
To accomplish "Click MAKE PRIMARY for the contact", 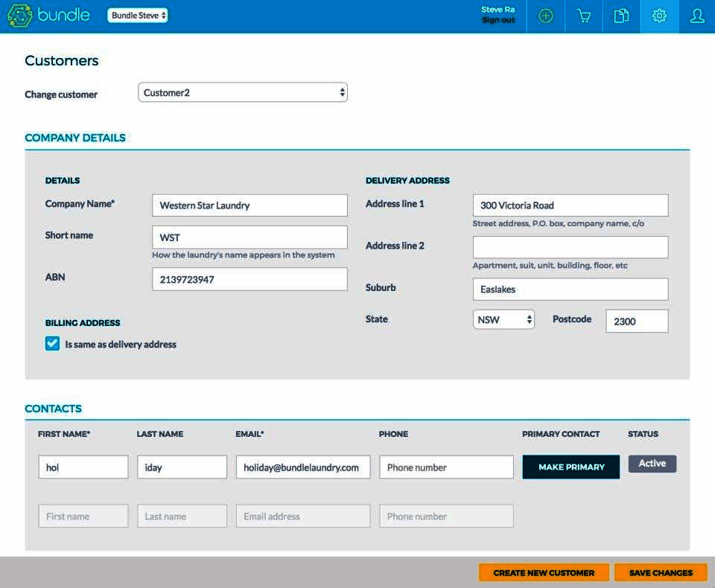I will (x=571, y=465).
